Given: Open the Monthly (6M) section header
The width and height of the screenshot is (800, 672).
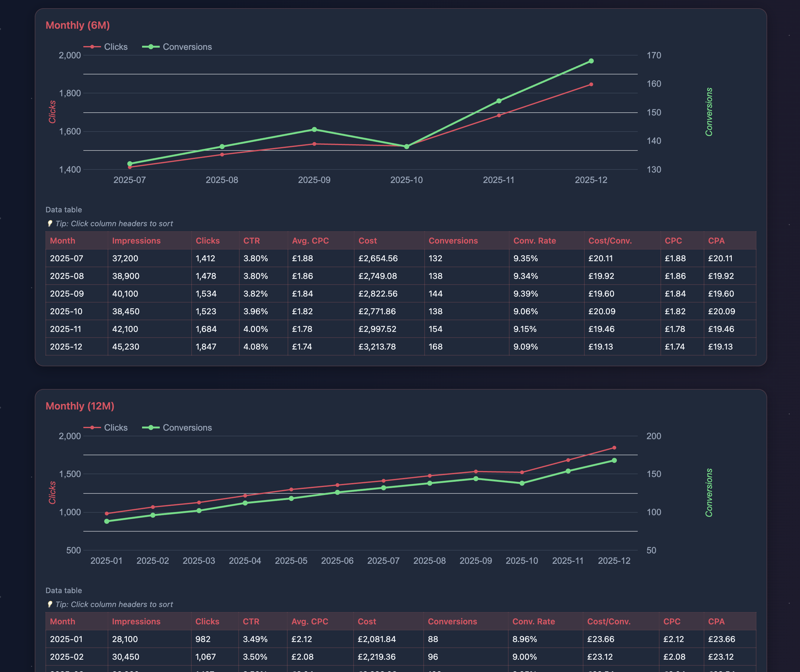Looking at the screenshot, I should point(78,25).
